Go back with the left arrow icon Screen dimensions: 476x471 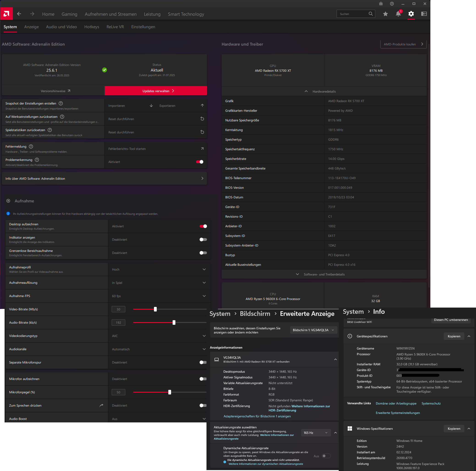(x=19, y=14)
